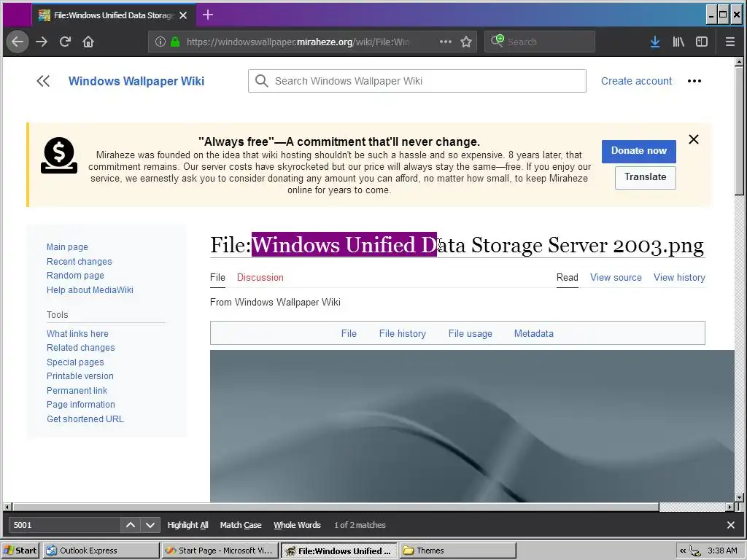Toggle Match Case in find bar
Image resolution: width=747 pixels, height=560 pixels.
pyautogui.click(x=241, y=525)
